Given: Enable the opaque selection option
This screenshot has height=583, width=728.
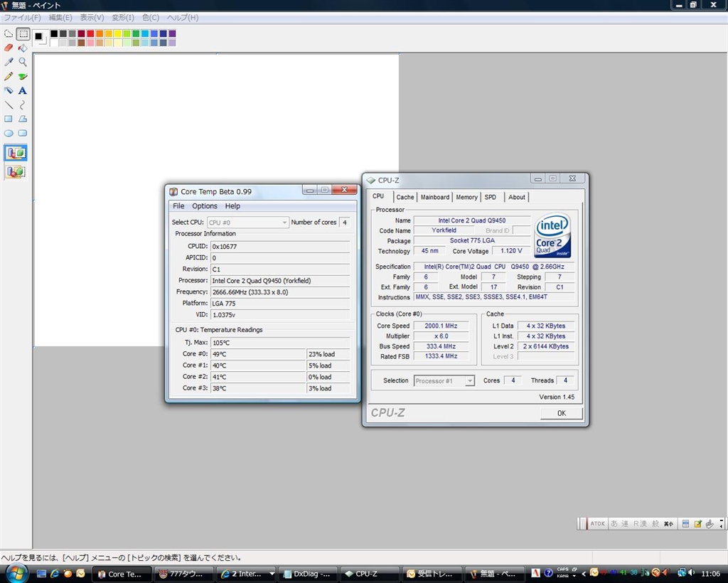Looking at the screenshot, I should [16, 152].
